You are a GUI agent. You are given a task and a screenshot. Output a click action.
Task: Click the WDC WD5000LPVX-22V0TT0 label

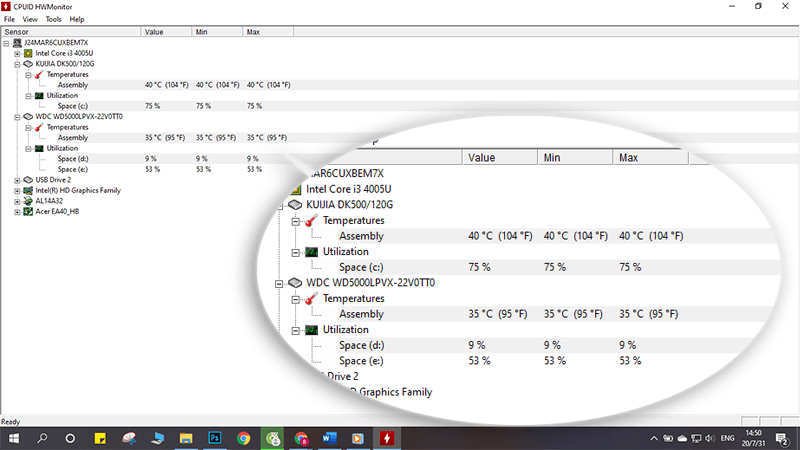click(79, 116)
